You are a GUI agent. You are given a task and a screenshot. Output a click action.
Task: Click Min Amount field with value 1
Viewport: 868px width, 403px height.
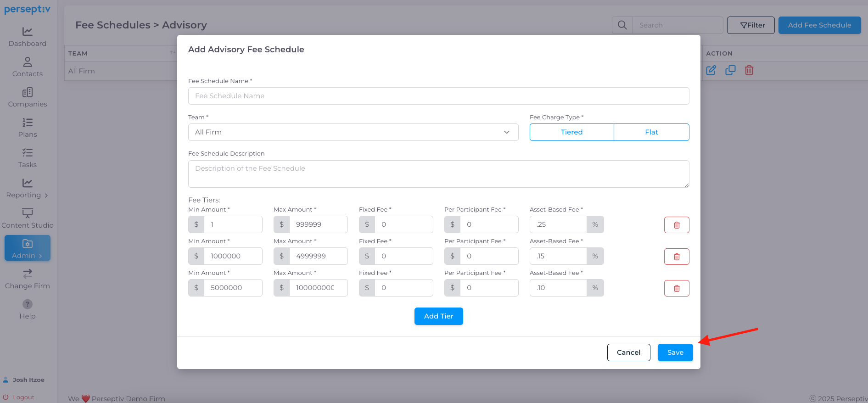pyautogui.click(x=233, y=224)
